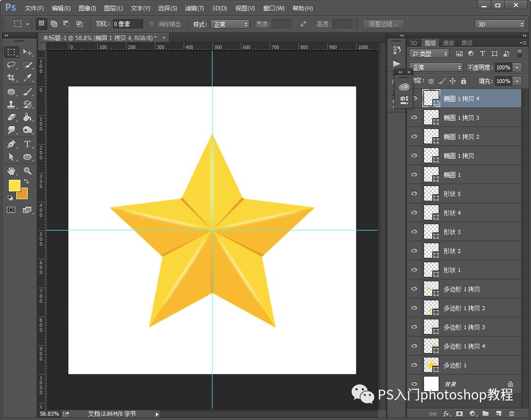Click the orange background color swatch

[24, 195]
